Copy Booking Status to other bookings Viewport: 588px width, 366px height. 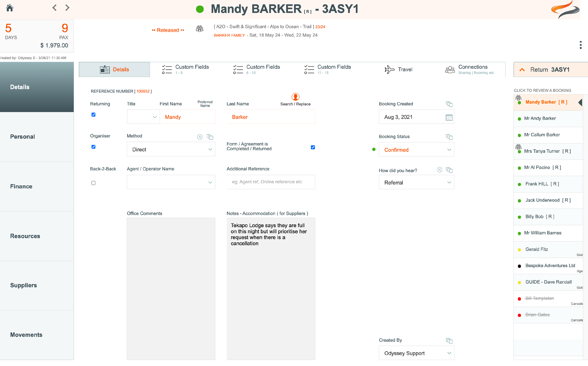(x=449, y=137)
